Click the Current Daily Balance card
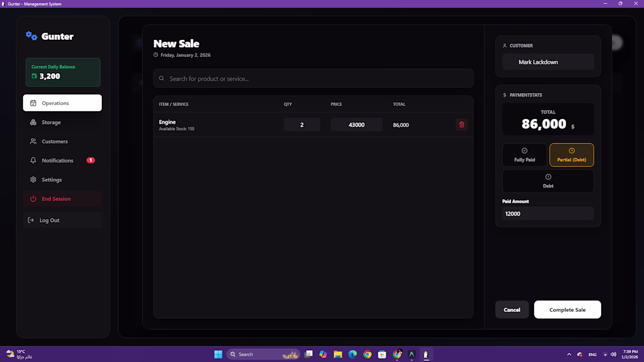Viewport: 644px width, 362px height. pos(63,72)
